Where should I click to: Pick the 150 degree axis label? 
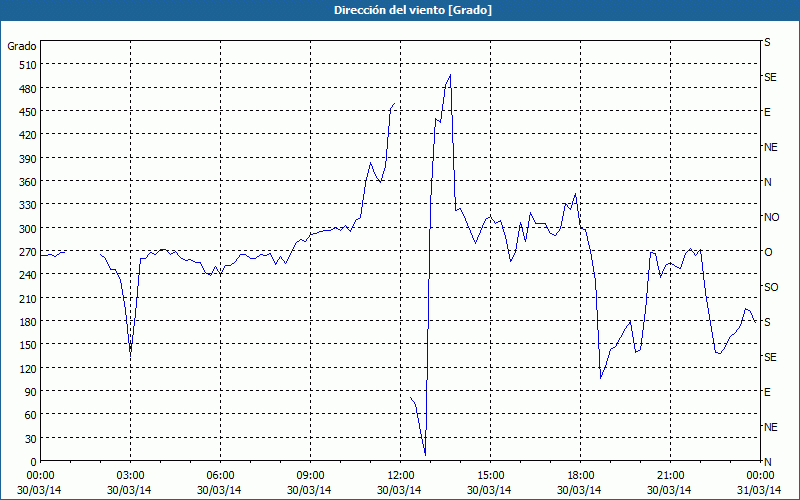coord(28,345)
